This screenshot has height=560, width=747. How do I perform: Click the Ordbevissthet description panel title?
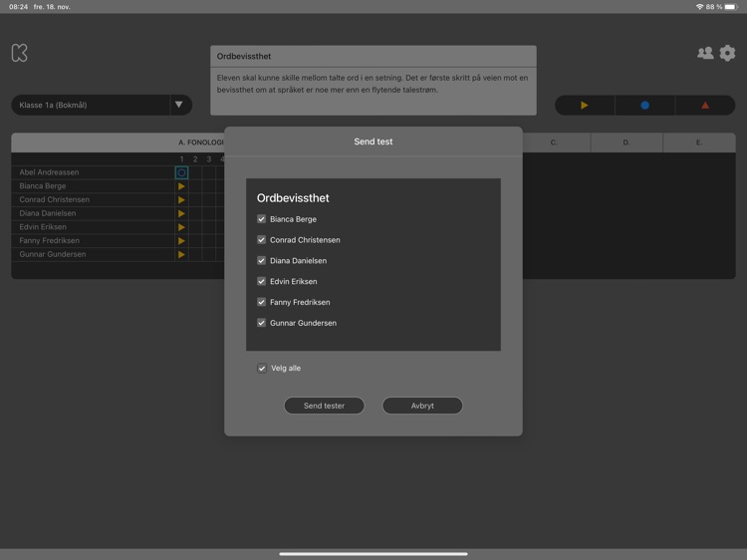244,56
